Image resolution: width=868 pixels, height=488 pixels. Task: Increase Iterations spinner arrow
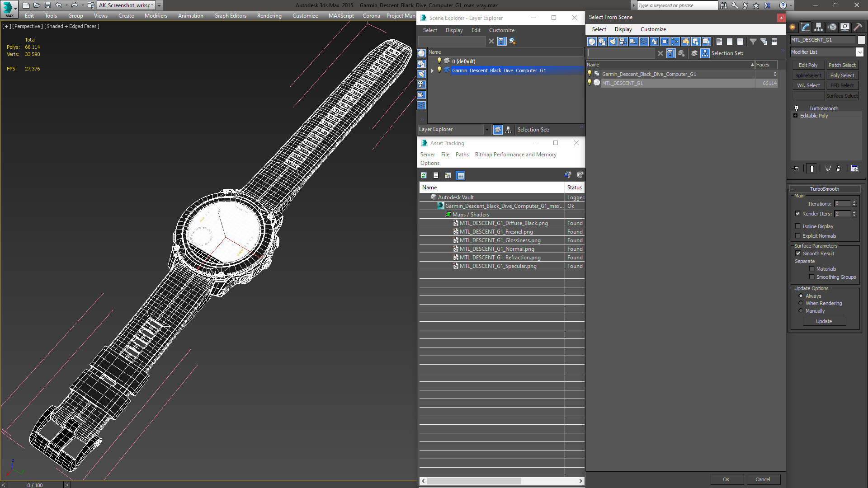click(x=854, y=202)
